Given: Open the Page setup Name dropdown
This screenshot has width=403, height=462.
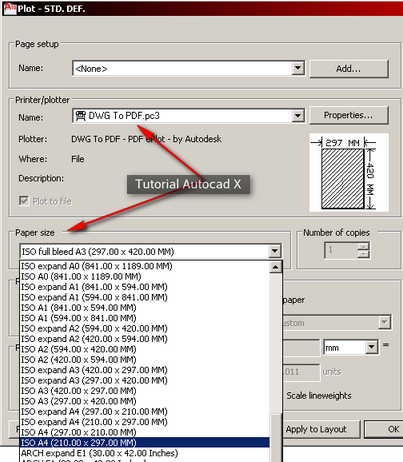Looking at the screenshot, I should point(298,68).
